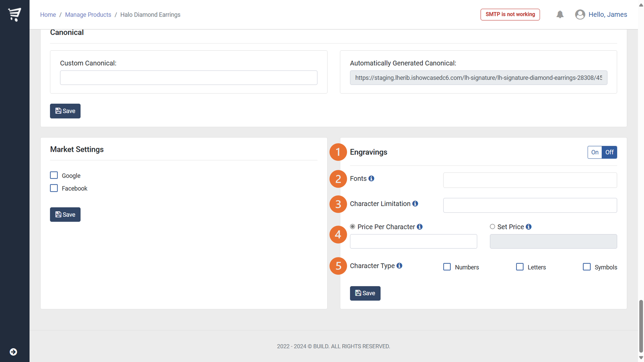Image resolution: width=644 pixels, height=362 pixels.
Task: Open the notifications bell
Action: pyautogui.click(x=560, y=14)
